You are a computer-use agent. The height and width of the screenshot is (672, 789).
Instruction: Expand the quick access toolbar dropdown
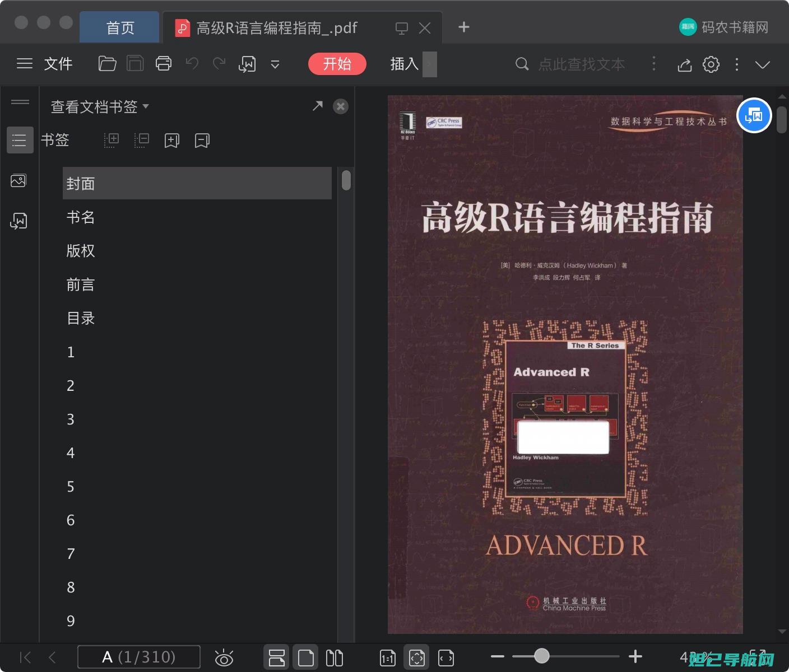click(275, 64)
